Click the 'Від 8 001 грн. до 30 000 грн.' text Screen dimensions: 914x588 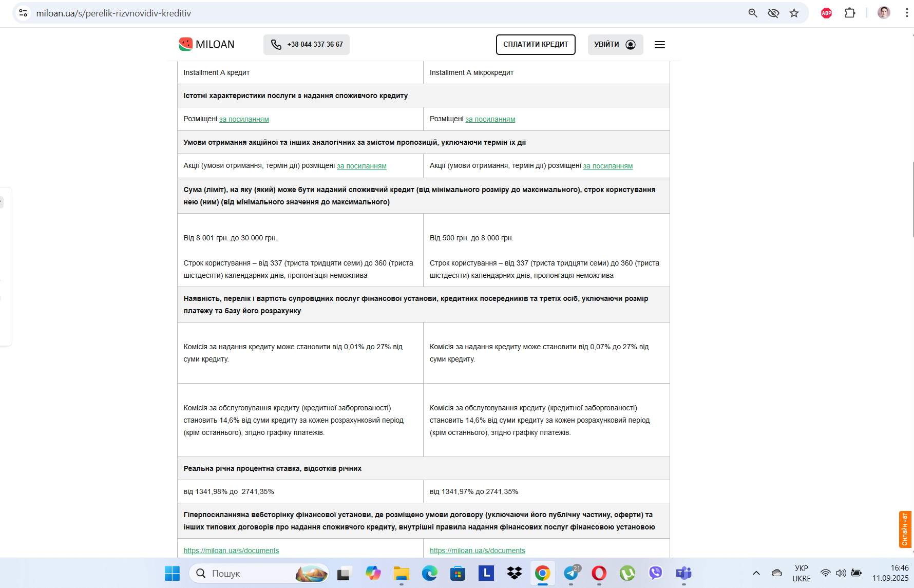click(230, 238)
